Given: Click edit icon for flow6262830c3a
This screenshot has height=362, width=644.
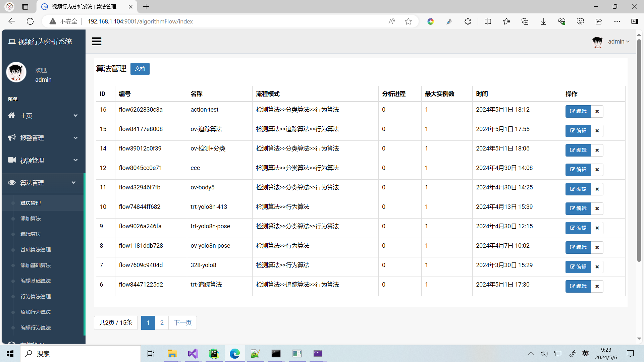Looking at the screenshot, I should point(578,111).
